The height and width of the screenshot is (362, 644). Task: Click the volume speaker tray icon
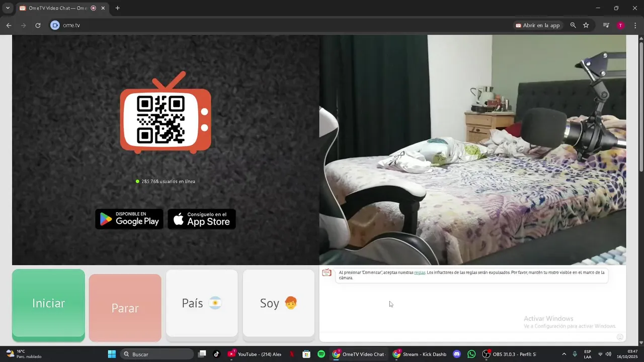click(608, 354)
